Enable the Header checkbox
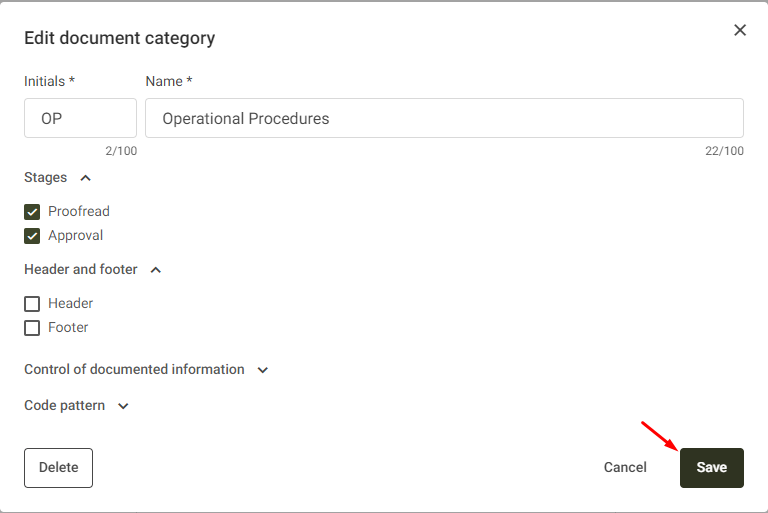This screenshot has height=513, width=768. 32,304
